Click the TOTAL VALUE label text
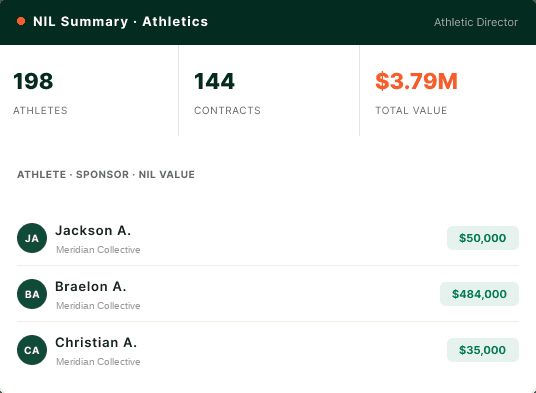Image resolution: width=536 pixels, height=393 pixels. click(411, 110)
